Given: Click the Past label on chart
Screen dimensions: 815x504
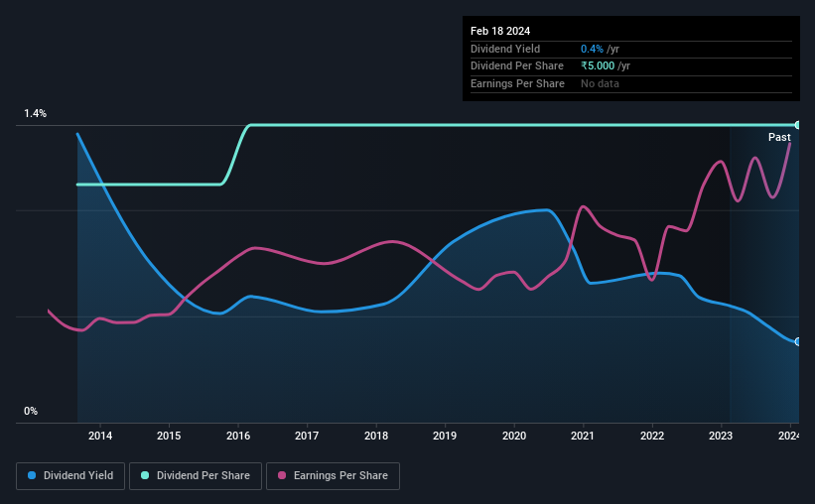Looking at the screenshot, I should 779,137.
